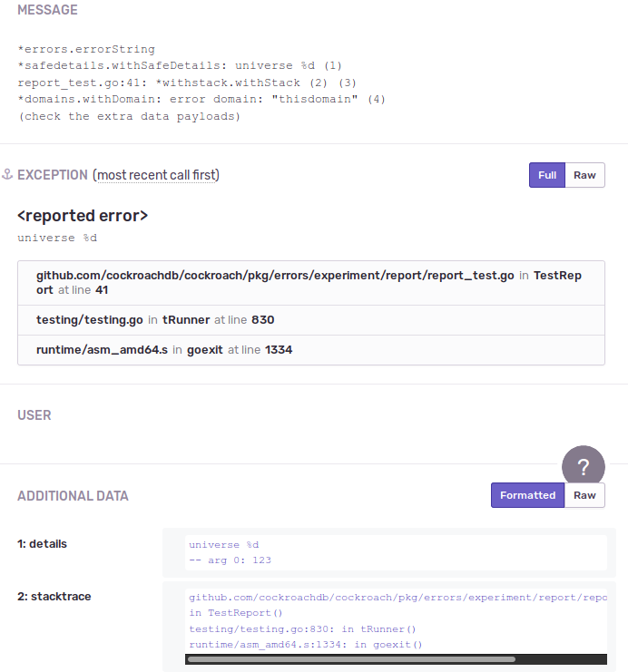Screen dimensions: 628x672
Task: Click the details payload 'universe %d' code block
Action: coord(396,552)
